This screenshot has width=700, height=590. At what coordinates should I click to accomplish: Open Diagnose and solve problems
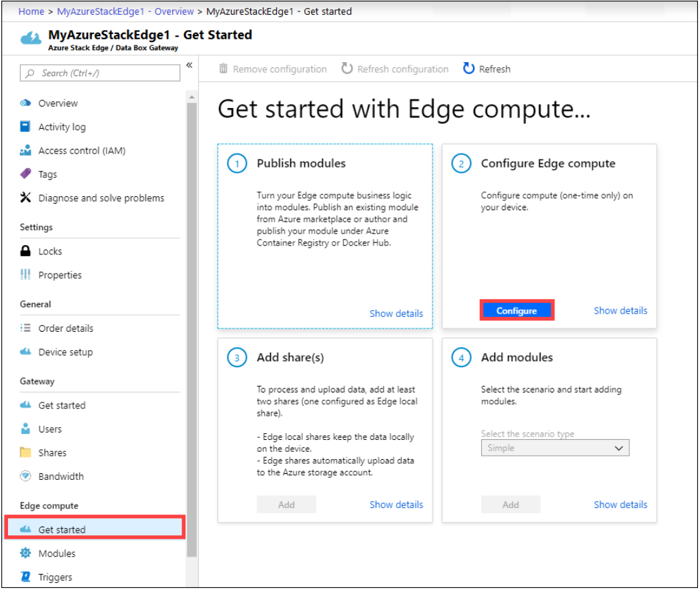coord(101,198)
